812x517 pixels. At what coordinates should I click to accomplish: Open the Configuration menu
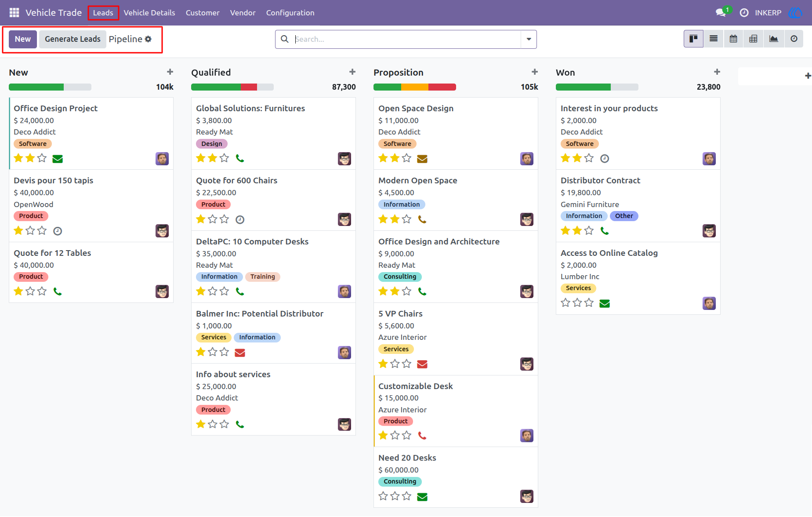click(290, 13)
